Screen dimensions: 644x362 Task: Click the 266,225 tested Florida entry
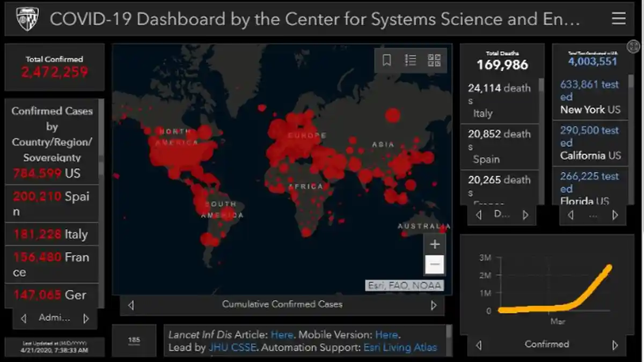(590, 187)
